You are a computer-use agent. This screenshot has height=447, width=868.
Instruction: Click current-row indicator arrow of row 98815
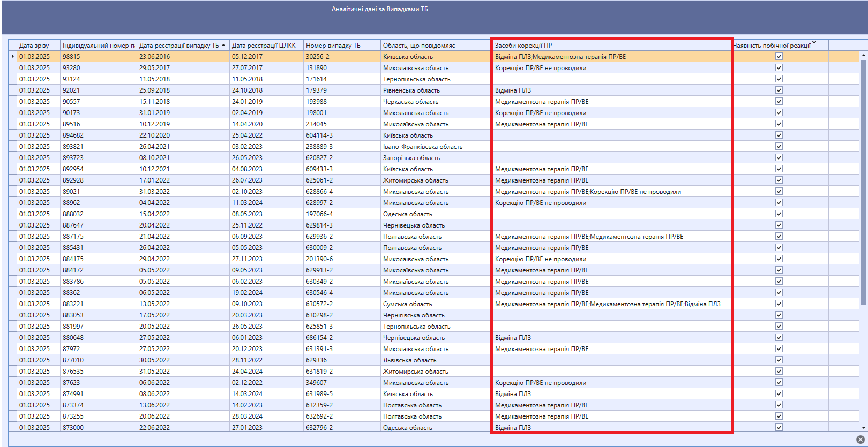(x=13, y=56)
